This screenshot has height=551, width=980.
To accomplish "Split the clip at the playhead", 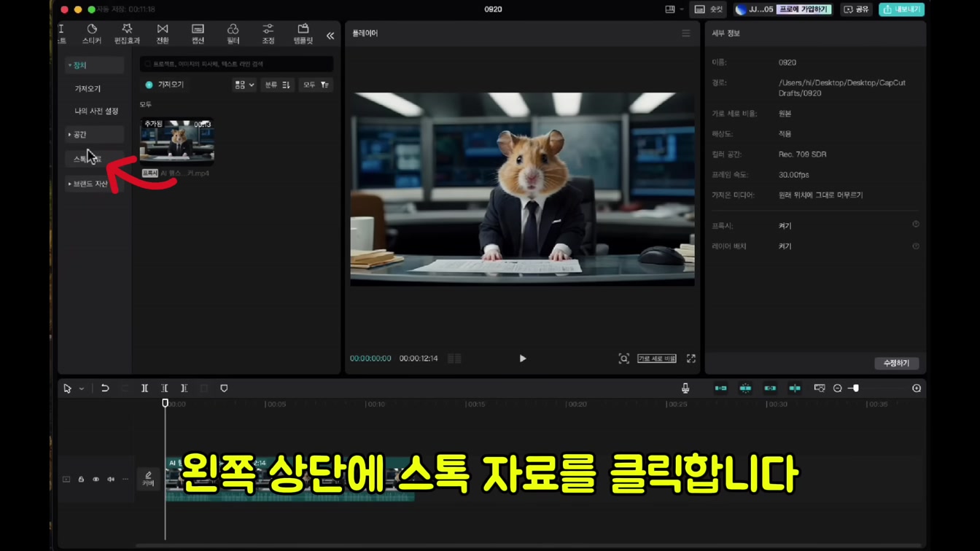I will [144, 388].
